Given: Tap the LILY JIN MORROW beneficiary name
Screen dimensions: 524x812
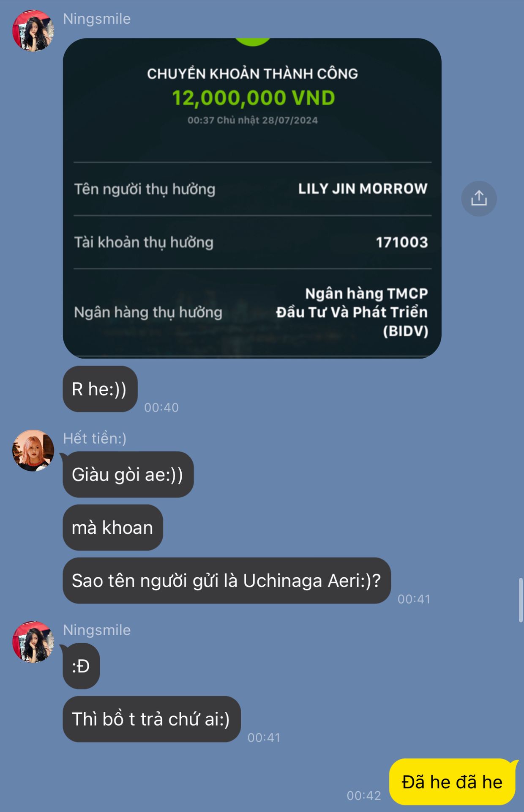Looking at the screenshot, I should (x=363, y=189).
